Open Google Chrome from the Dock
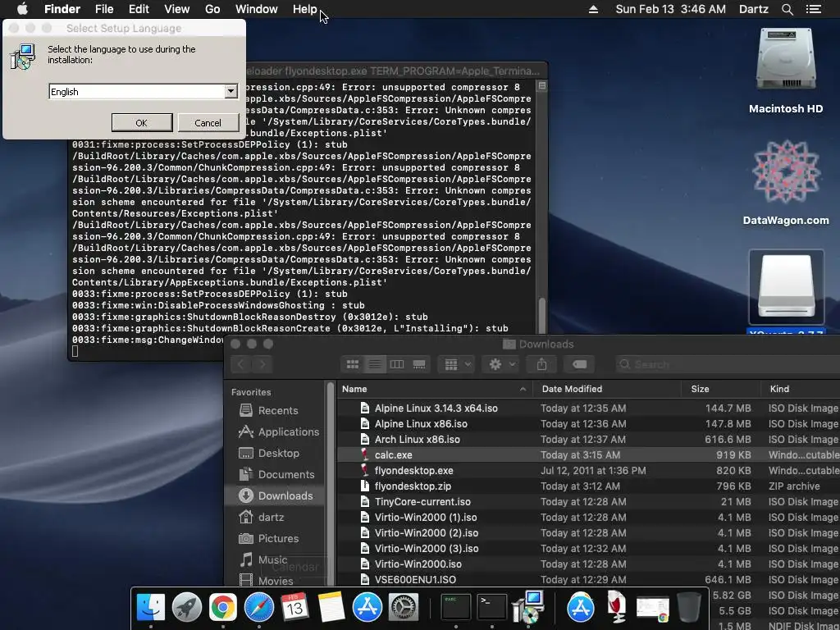This screenshot has height=630, width=840. tap(223, 607)
